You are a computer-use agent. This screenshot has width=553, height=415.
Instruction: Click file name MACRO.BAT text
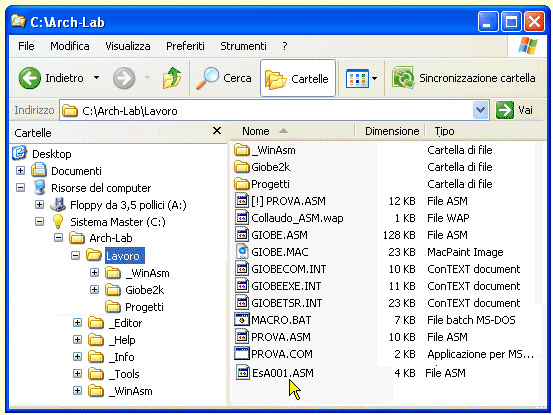(281, 320)
